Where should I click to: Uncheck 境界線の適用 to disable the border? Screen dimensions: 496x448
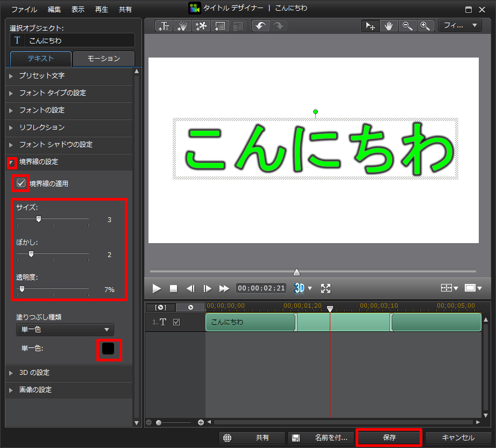pyautogui.click(x=20, y=183)
